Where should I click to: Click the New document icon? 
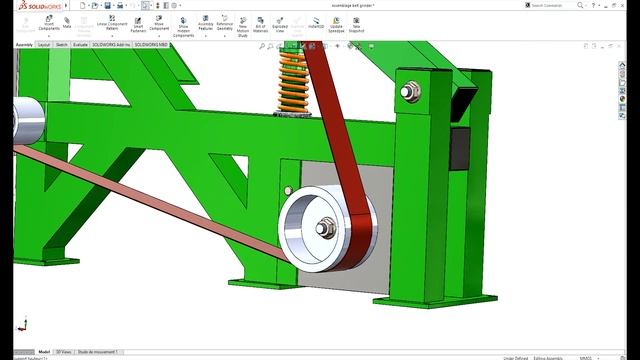tap(82, 5)
